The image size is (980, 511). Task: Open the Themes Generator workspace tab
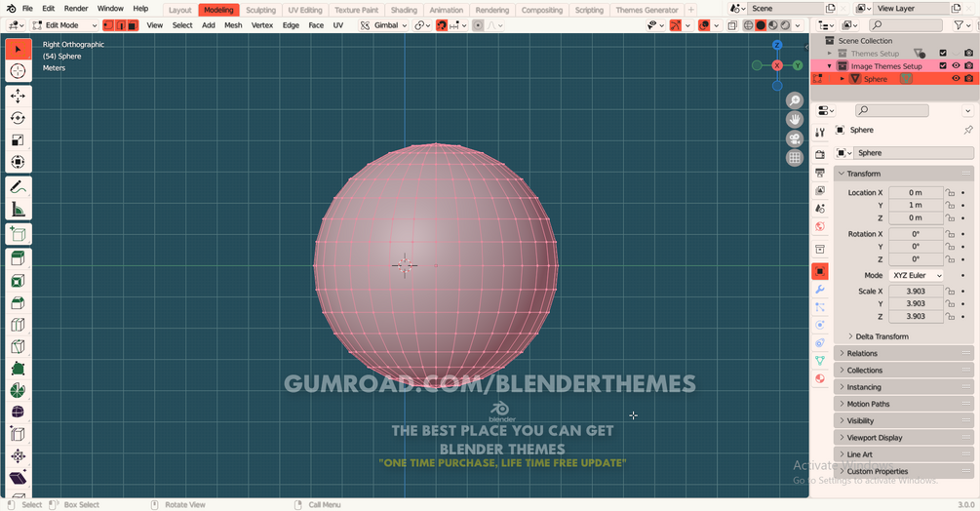(x=647, y=10)
